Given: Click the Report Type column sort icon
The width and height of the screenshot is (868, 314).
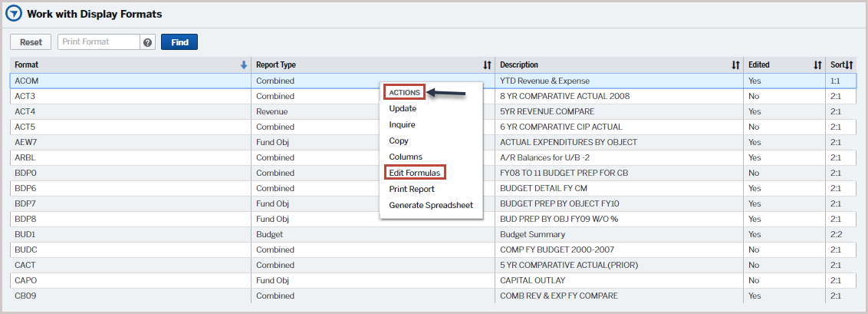Looking at the screenshot, I should 487,65.
